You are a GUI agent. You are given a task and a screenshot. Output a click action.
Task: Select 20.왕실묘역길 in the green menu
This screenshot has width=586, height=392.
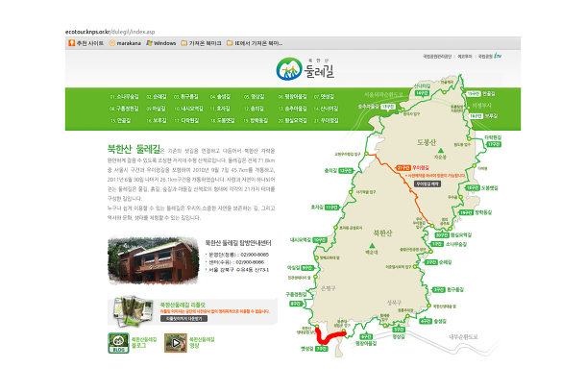292,121
